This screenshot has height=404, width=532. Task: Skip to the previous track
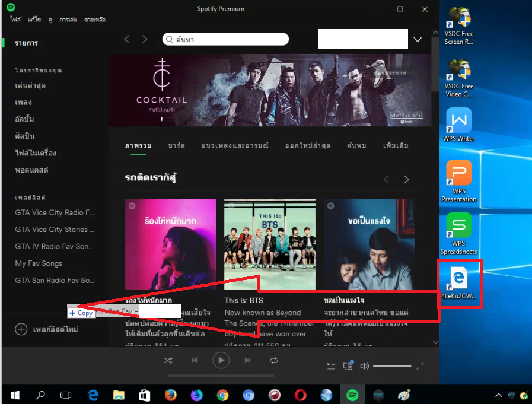[195, 360]
